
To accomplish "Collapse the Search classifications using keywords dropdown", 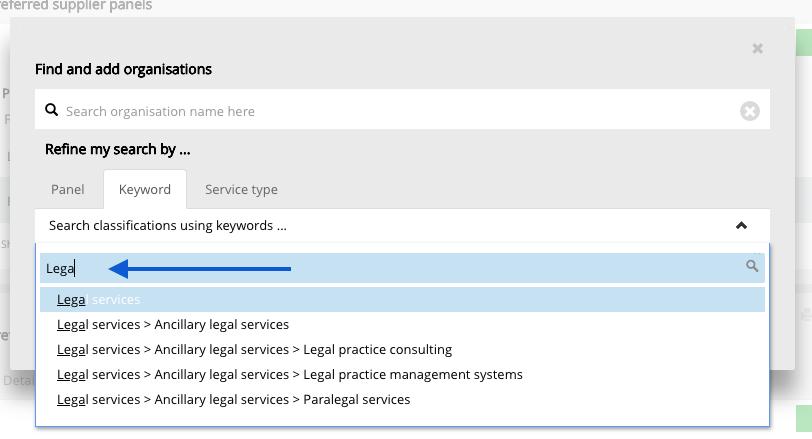I will click(x=402, y=226).
